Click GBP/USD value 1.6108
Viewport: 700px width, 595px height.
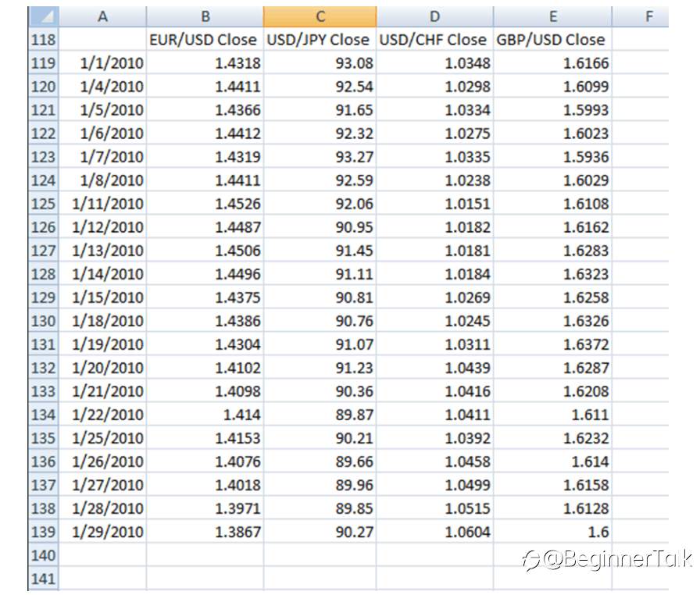coord(552,204)
